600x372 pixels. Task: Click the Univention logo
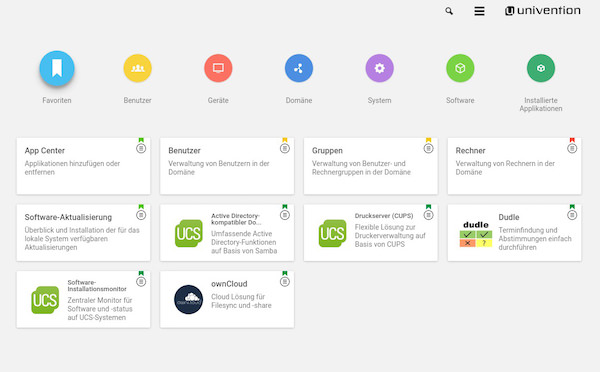coord(543,10)
